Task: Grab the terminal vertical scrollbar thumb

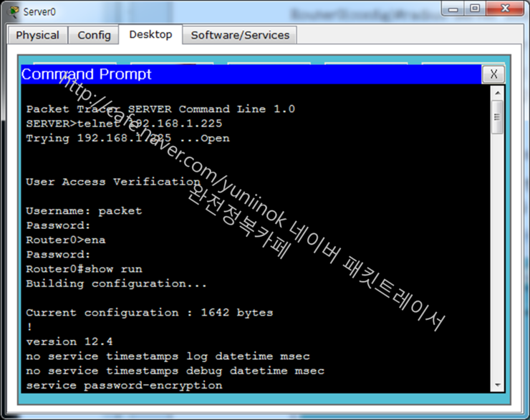Action: pos(498,117)
